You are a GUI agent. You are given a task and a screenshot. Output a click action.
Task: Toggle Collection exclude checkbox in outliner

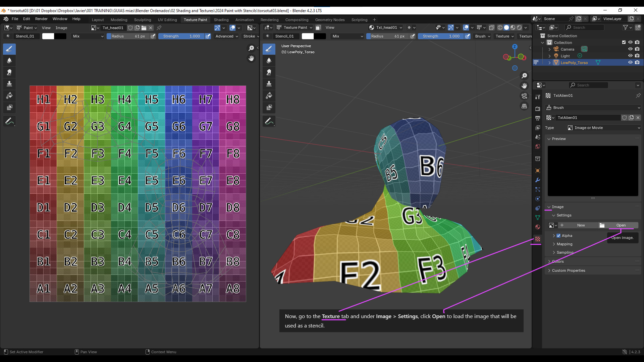[624, 43]
